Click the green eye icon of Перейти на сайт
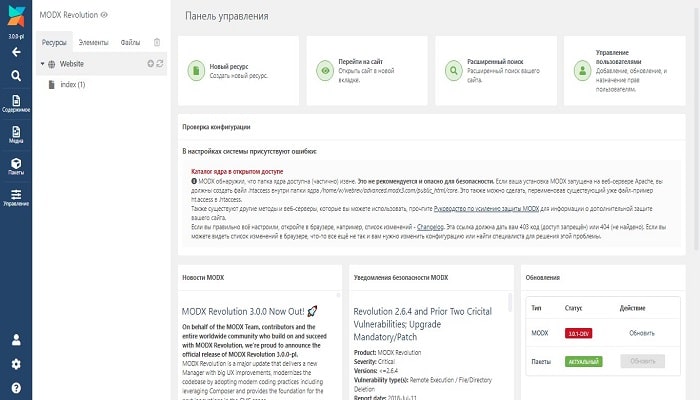 [325, 71]
